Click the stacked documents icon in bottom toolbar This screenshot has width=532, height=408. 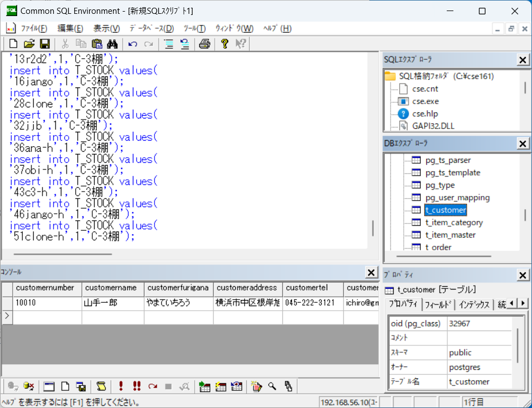coord(288,386)
